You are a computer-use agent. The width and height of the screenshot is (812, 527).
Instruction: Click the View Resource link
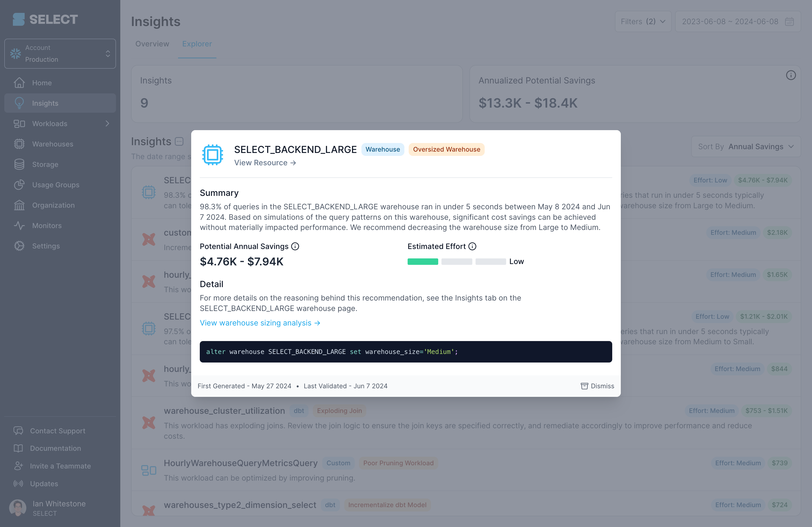pos(265,163)
